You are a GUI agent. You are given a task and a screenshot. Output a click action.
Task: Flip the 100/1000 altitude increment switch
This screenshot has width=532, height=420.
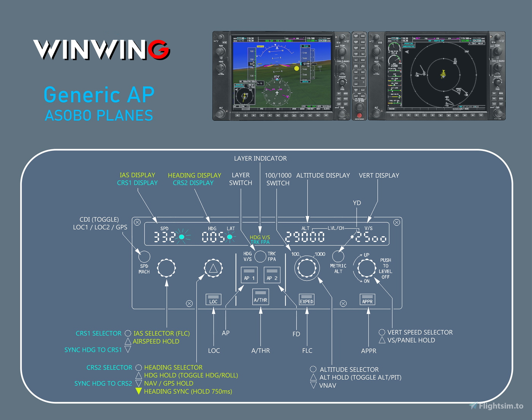click(x=307, y=267)
